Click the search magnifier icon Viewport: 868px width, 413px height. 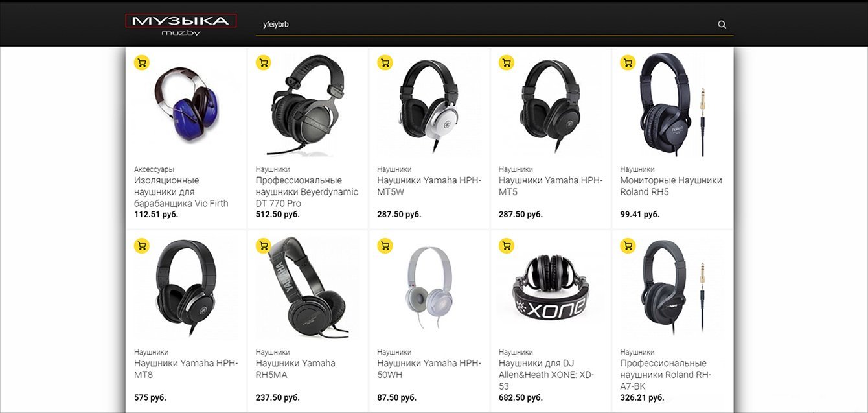722,25
